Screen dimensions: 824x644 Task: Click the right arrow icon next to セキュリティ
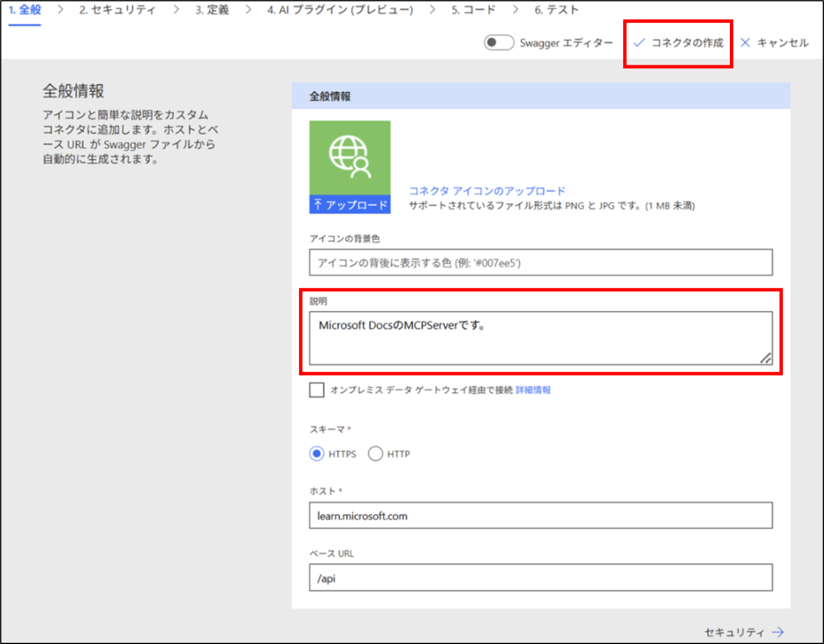click(x=778, y=632)
